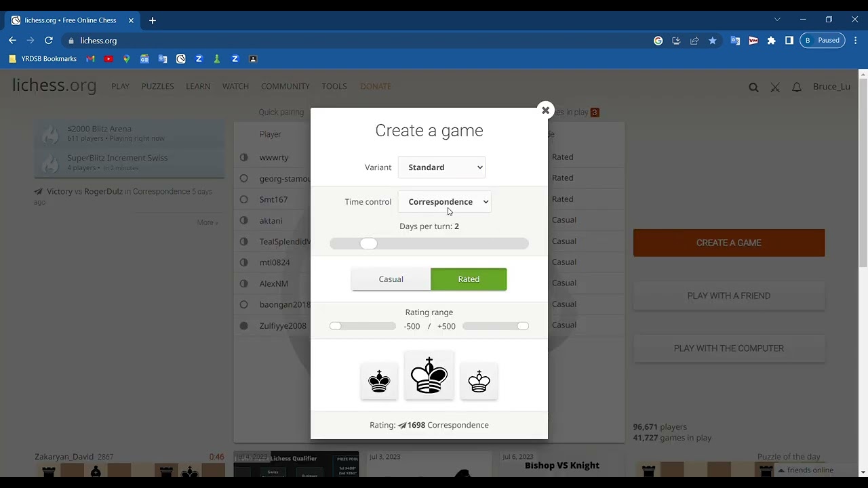Open the PUZZLES menu
The image size is (868, 488).
click(x=157, y=87)
